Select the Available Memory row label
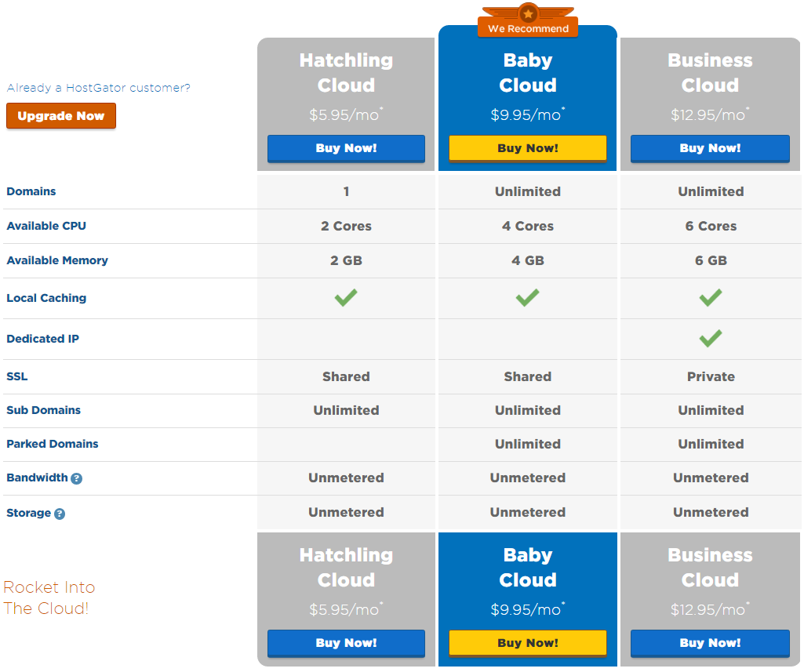This screenshot has width=804, height=672. (x=57, y=260)
